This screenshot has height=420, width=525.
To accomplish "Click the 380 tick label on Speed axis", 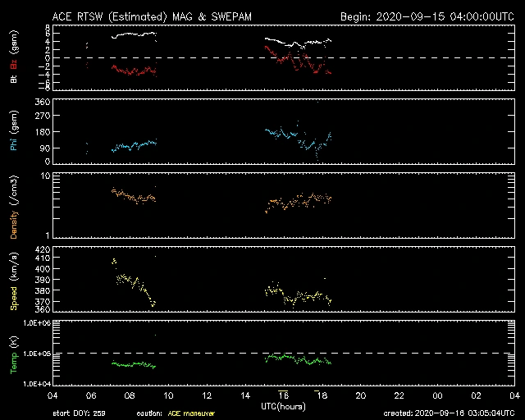I will (x=42, y=290).
